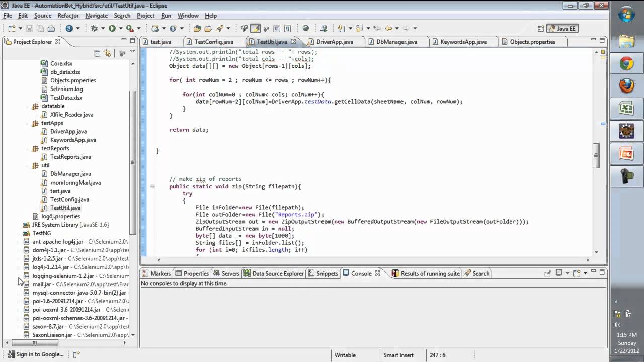Collapse the testApps package node

[27, 123]
